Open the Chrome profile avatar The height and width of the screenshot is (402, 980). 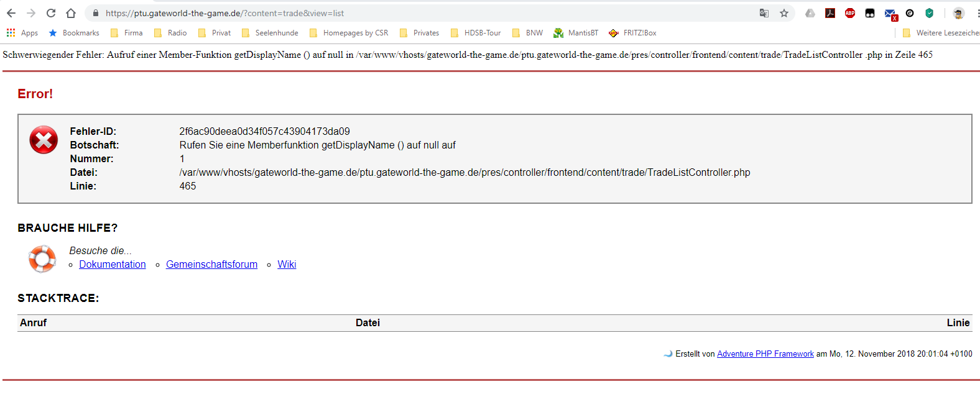[958, 13]
